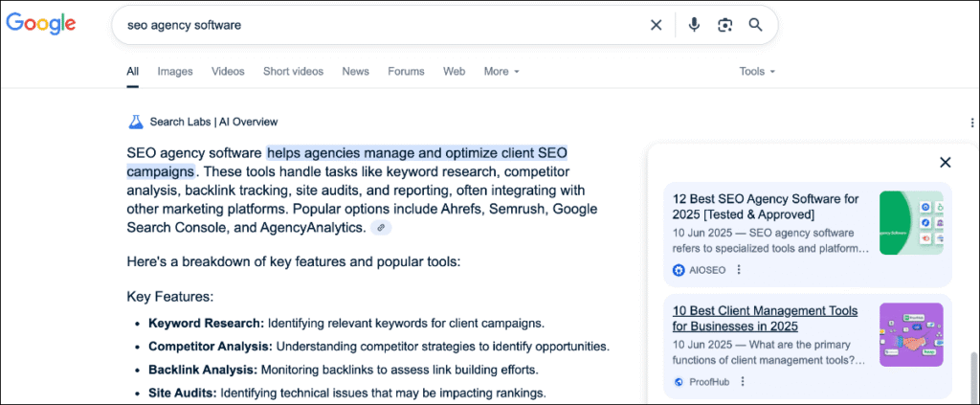Select the All tab
Image resolution: width=980 pixels, height=405 pixels.
[x=132, y=71]
